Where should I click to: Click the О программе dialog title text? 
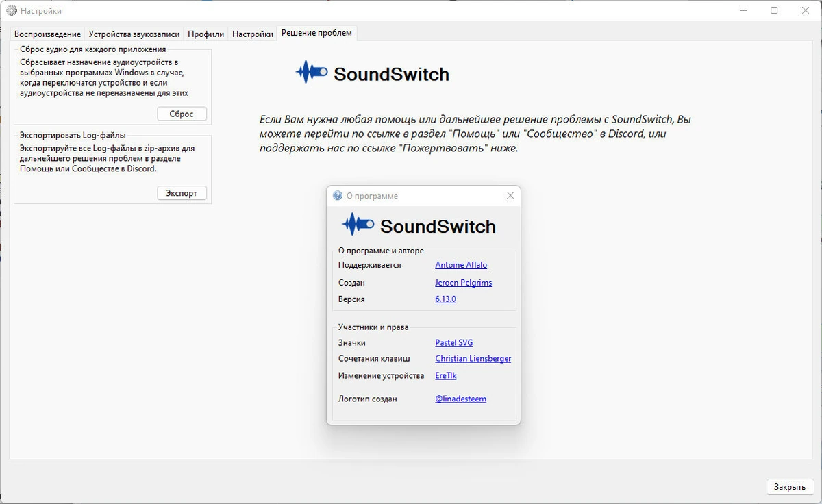click(372, 196)
